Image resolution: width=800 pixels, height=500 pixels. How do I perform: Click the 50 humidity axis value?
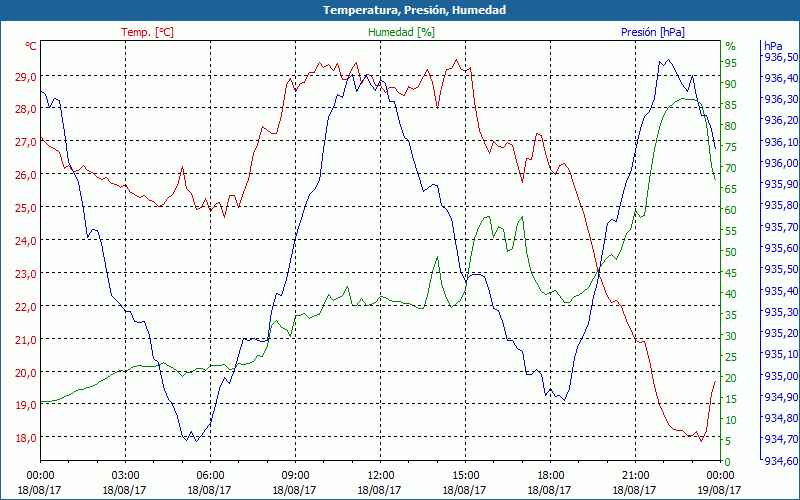tap(731, 252)
